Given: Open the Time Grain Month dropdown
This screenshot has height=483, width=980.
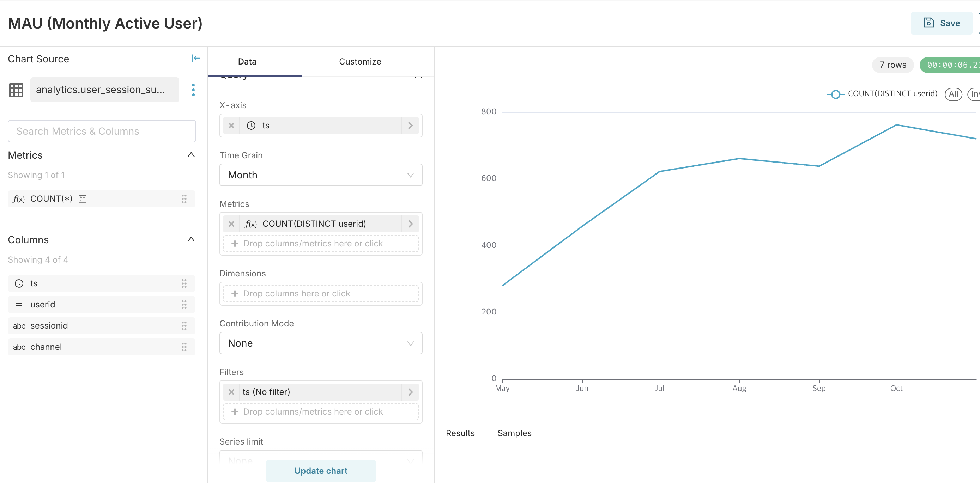Looking at the screenshot, I should [x=321, y=175].
